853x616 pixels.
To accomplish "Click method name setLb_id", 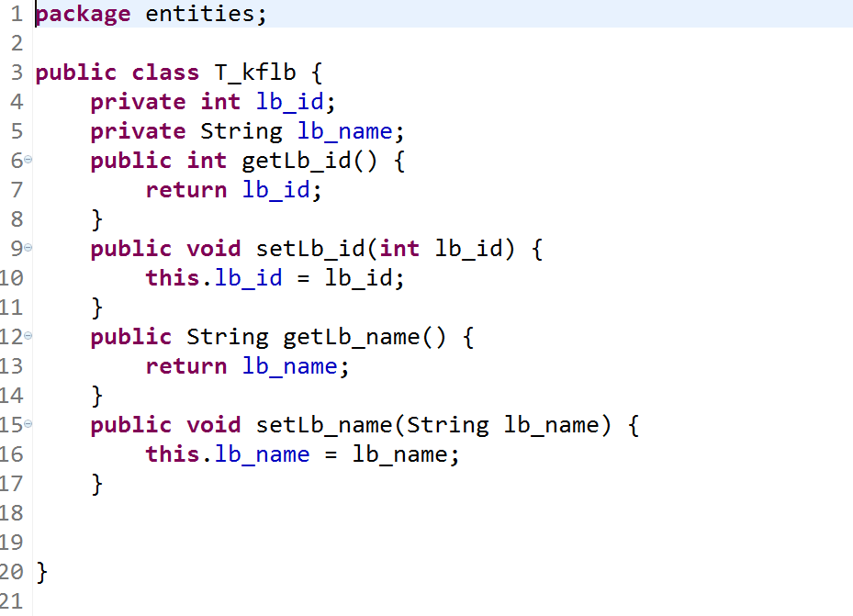I will click(310, 249).
